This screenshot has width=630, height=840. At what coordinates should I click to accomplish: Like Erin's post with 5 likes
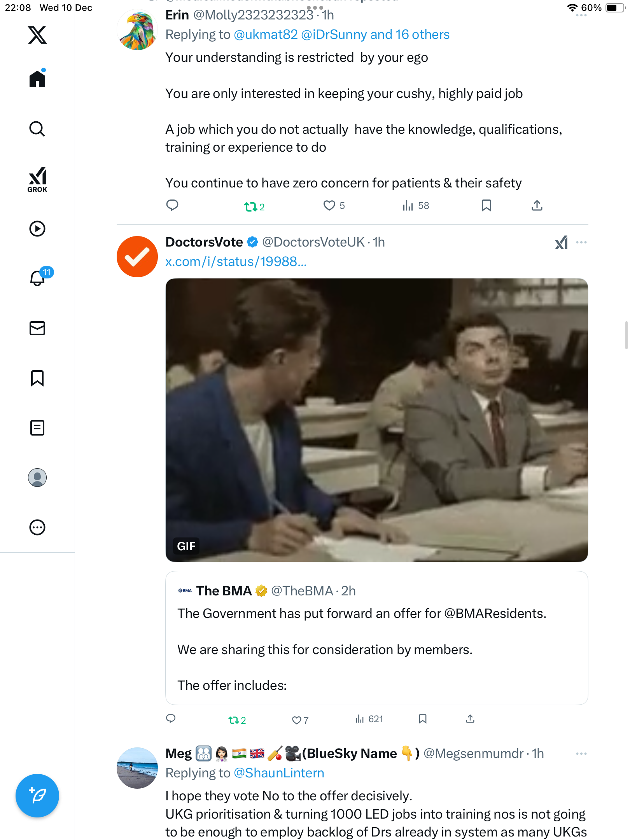click(329, 205)
